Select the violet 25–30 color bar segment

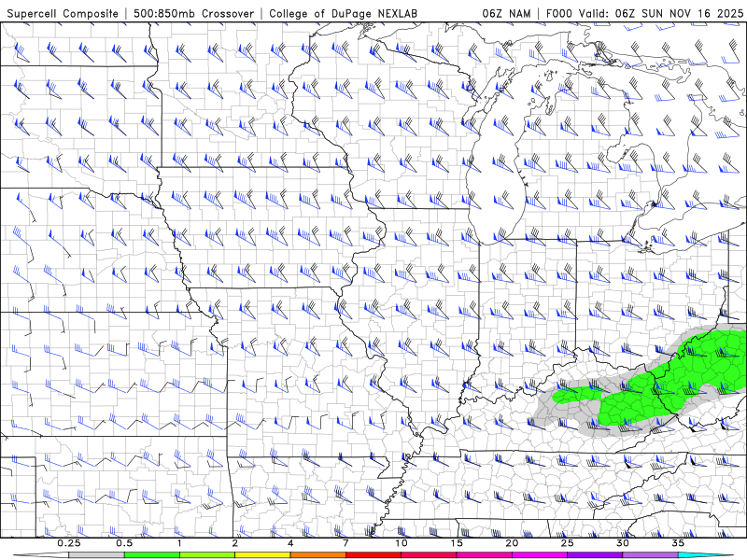pos(595,555)
